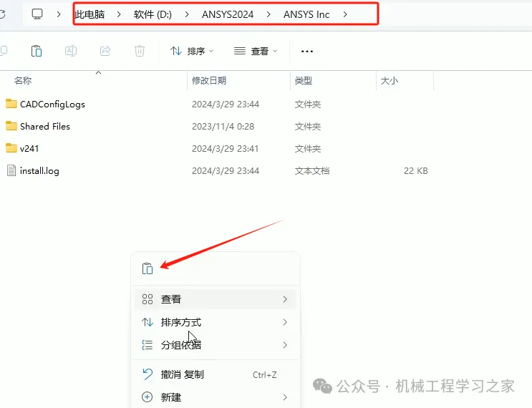Open the 查看 dropdown in the toolbar

[256, 52]
